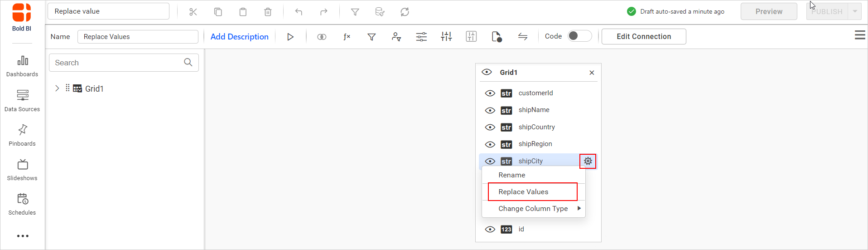
Task: Expand the Grid1 tree node
Action: pos(57,88)
